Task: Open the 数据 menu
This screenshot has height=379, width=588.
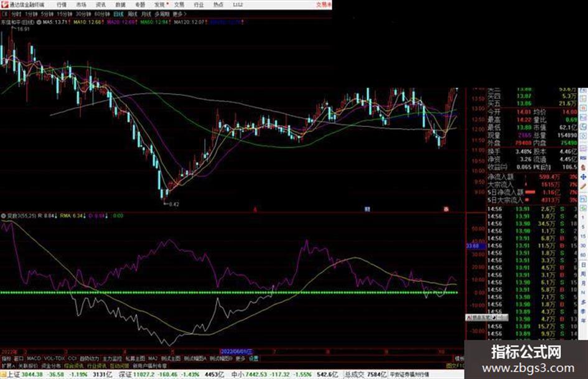Action: coord(120,4)
